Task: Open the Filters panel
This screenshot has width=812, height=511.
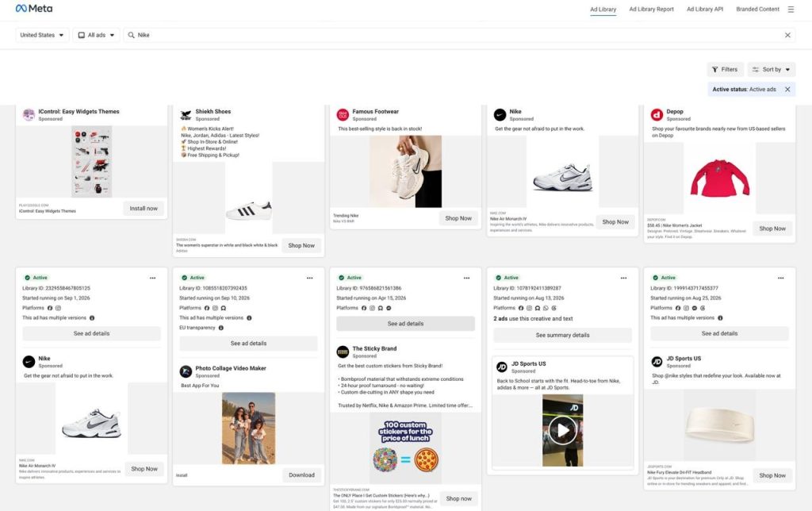Action: click(725, 70)
